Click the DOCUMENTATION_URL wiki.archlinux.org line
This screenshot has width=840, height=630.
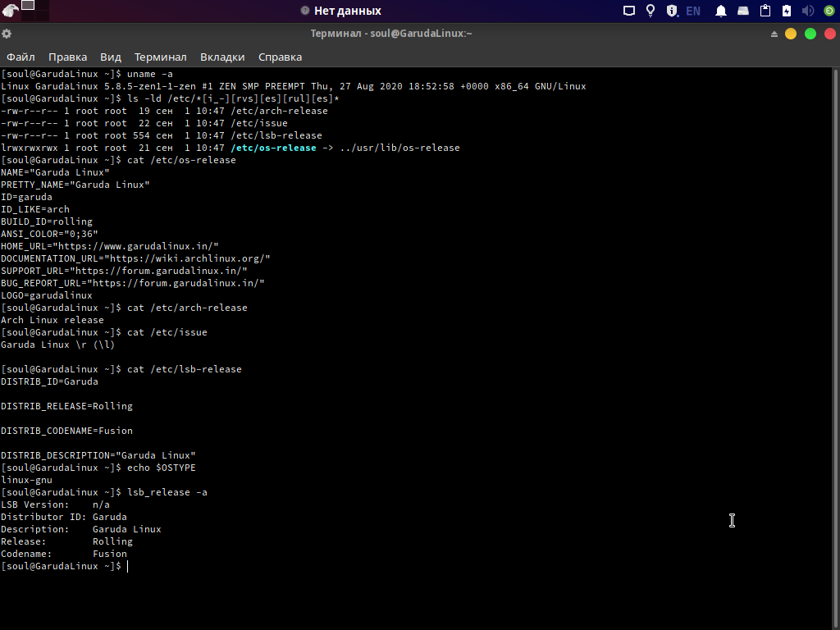(135, 258)
